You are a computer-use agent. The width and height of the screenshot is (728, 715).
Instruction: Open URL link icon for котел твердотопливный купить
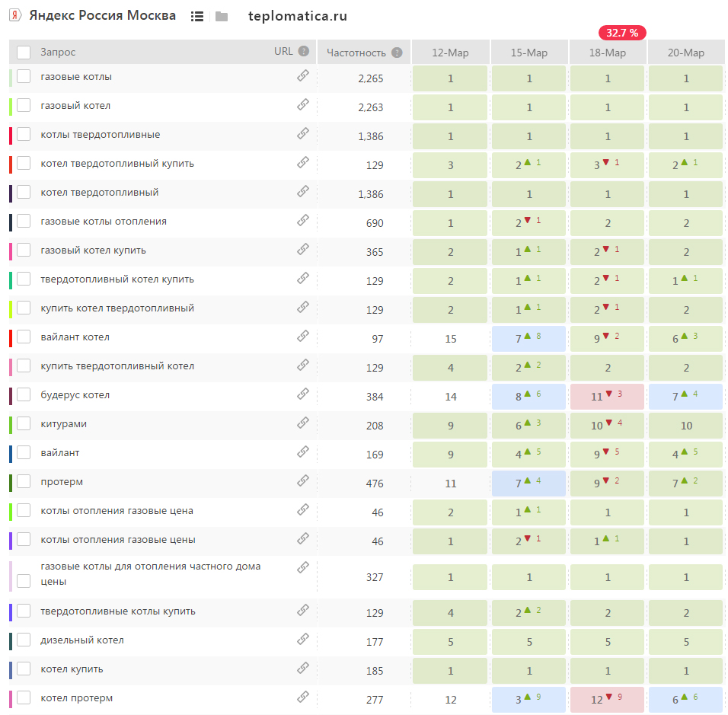(x=303, y=162)
